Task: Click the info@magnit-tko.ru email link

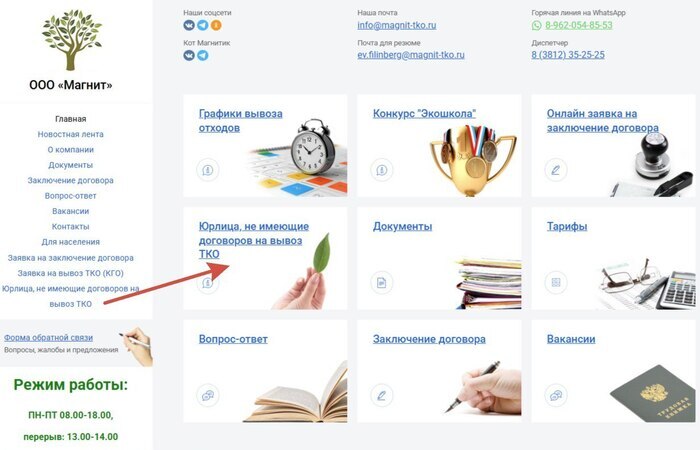Action: (396, 25)
